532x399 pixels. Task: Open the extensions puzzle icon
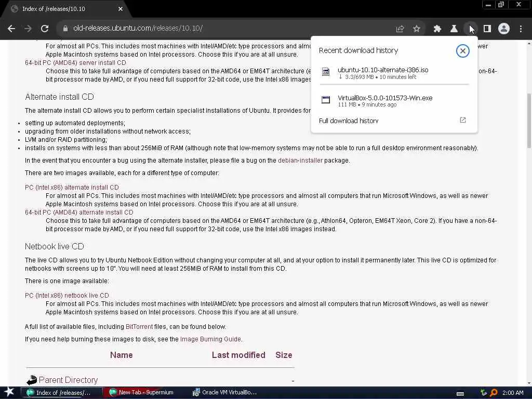point(437,29)
